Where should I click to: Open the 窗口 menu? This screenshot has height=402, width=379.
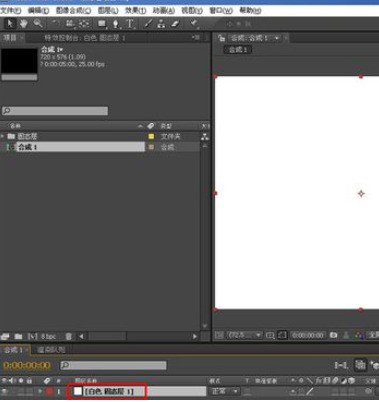point(221,10)
